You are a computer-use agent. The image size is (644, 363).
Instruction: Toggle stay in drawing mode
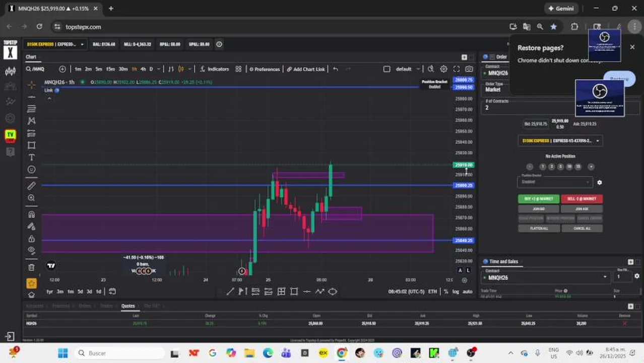(x=31, y=226)
